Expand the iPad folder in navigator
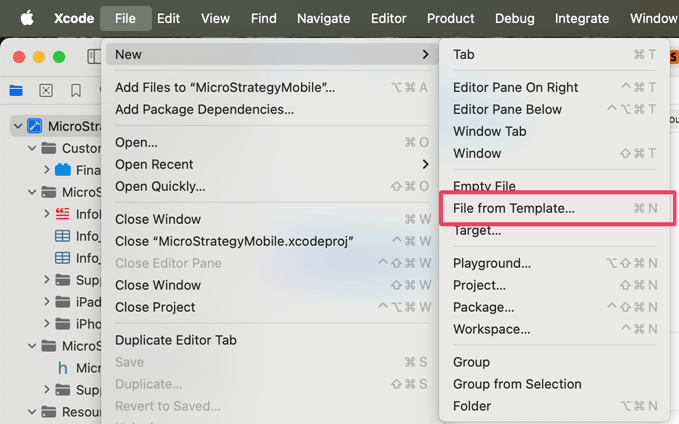Viewport: 679px width, 424px height. [47, 302]
